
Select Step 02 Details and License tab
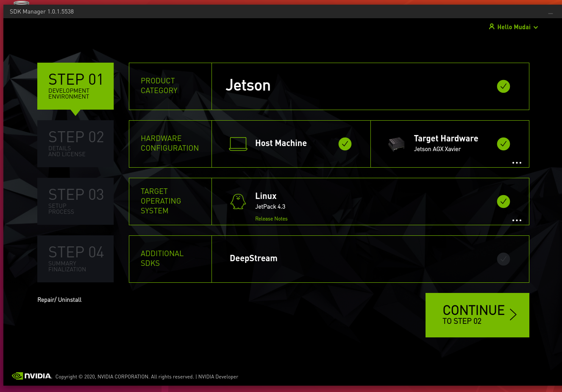pyautogui.click(x=75, y=144)
